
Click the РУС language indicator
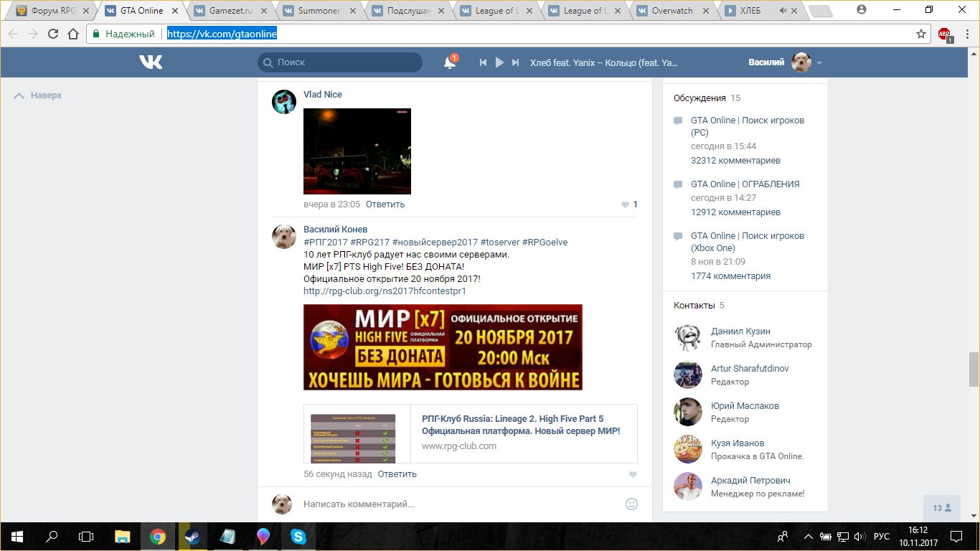click(882, 536)
